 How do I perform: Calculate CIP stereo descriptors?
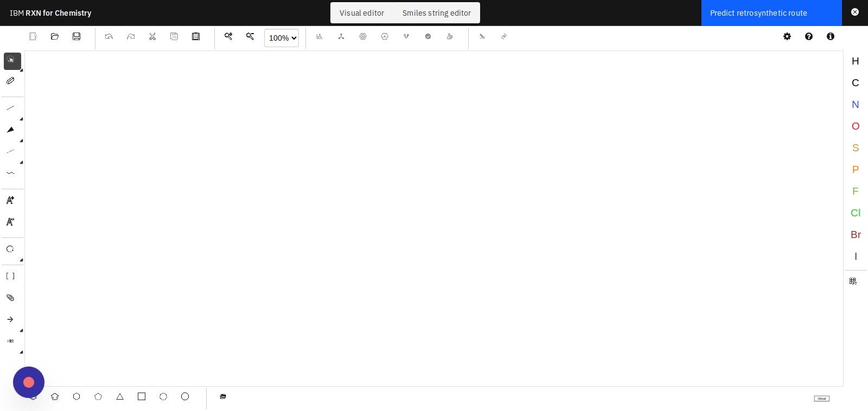(x=406, y=36)
